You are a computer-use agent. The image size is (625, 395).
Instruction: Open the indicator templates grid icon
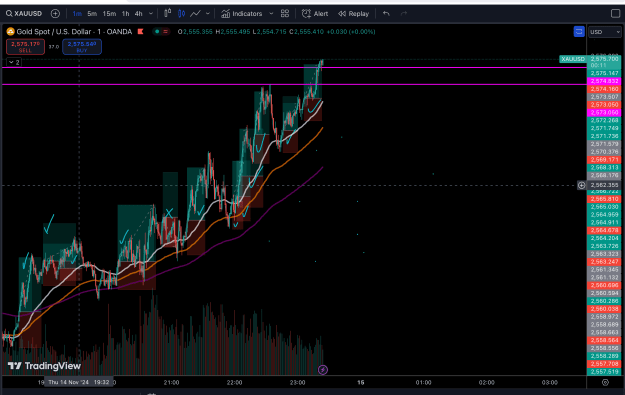[x=285, y=14]
